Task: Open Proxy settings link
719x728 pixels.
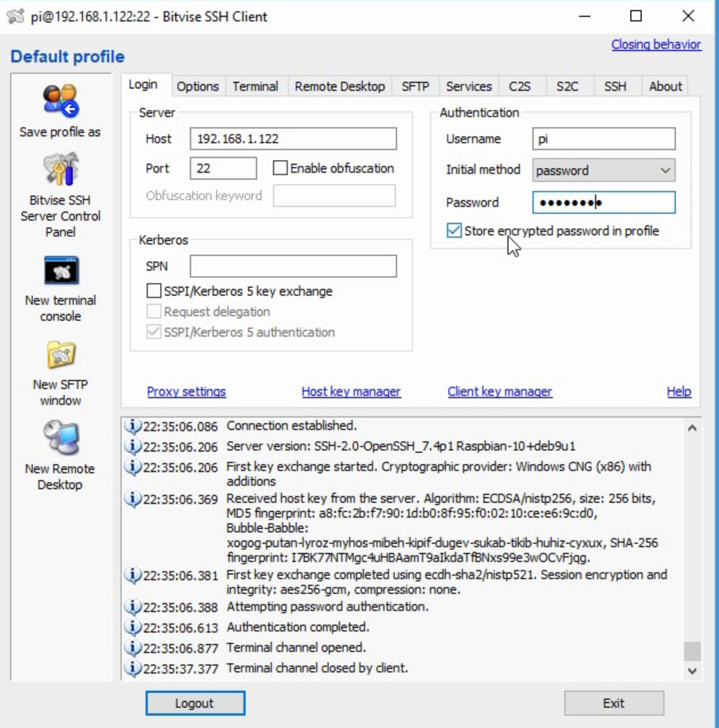Action: coord(186,391)
